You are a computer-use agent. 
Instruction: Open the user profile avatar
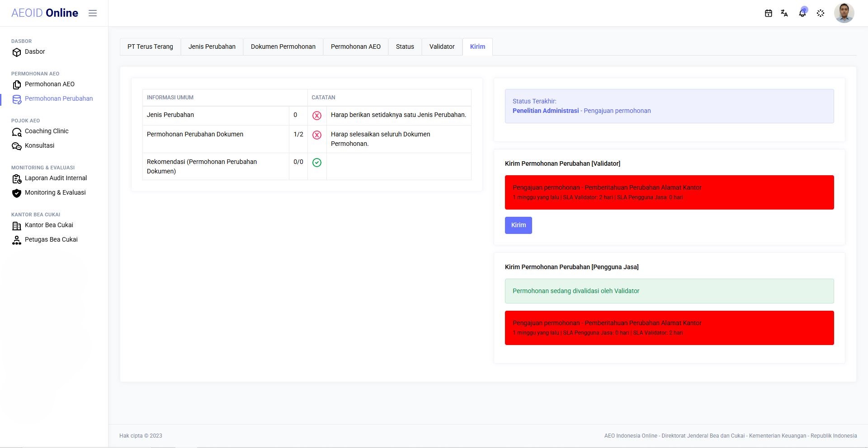click(x=844, y=13)
